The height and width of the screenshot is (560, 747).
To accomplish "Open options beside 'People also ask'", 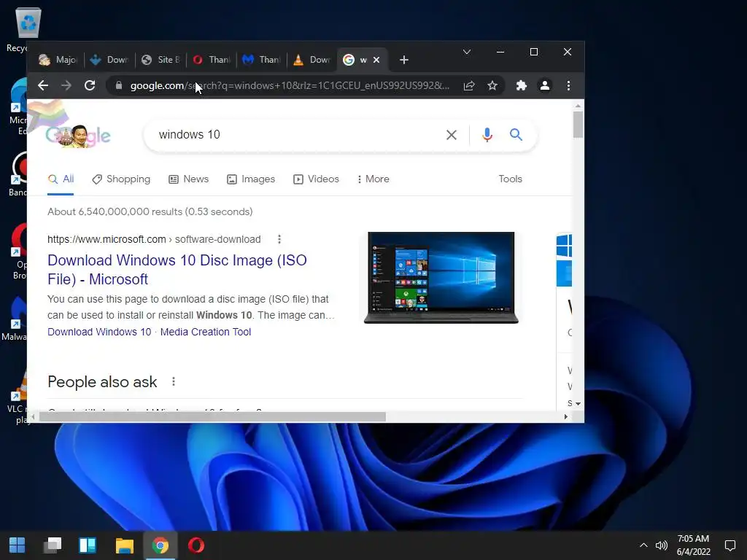I will 174,381.
